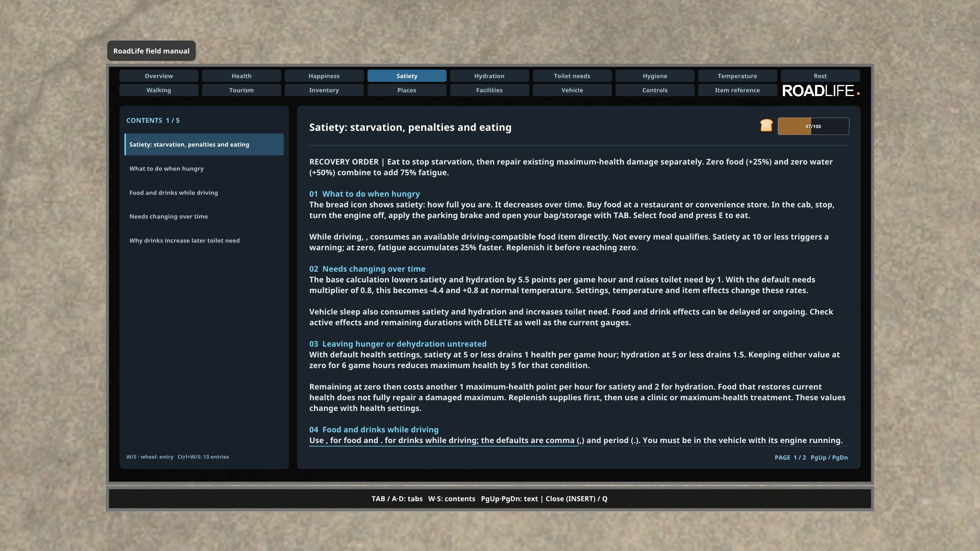The width and height of the screenshot is (980, 551).
Task: Switch to the Tourism tab
Action: click(242, 90)
